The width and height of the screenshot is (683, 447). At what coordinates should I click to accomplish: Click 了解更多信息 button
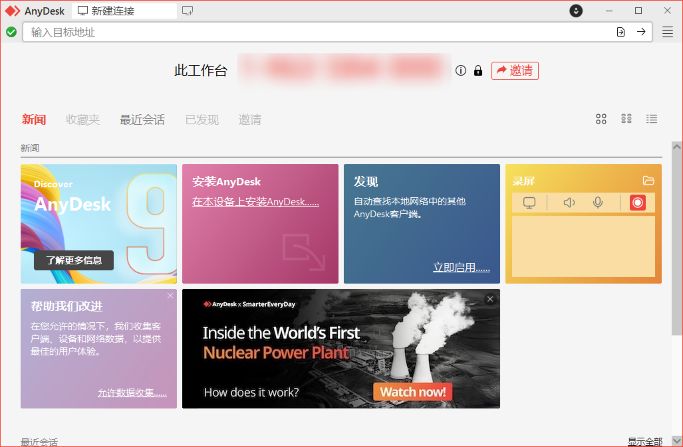pyautogui.click(x=74, y=260)
